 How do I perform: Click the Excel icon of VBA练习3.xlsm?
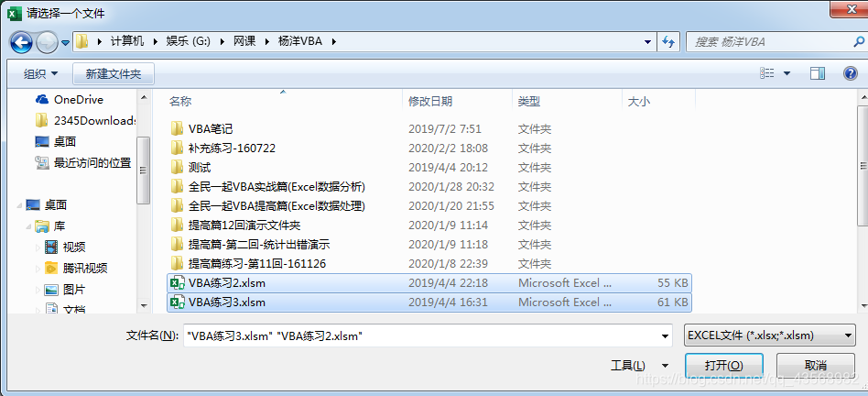177,302
